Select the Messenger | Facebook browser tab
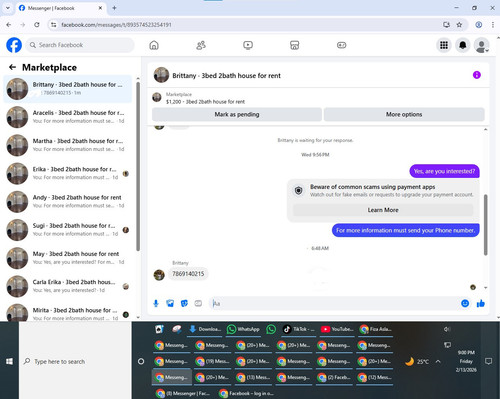Viewport: 500px width, 399px height. pyautogui.click(x=61, y=8)
